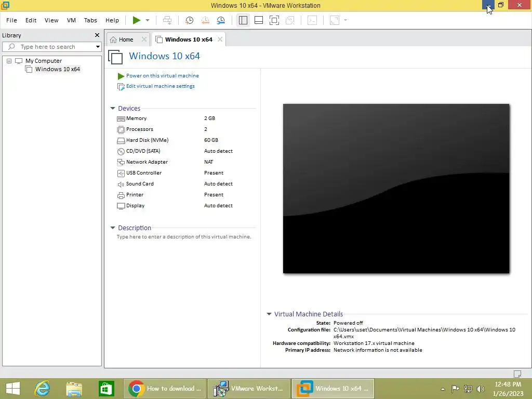Click the volume speaker tray icon
The image size is (532, 399).
pyautogui.click(x=480, y=389)
